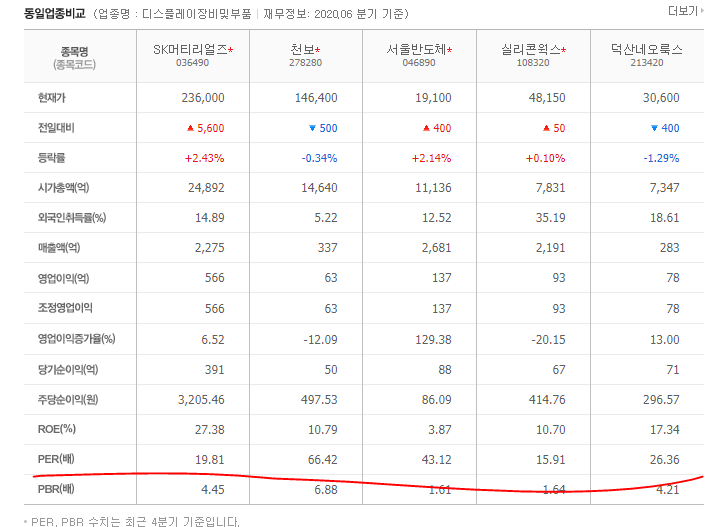Open the 천보 stock link
Viewport: 722px width, 527px height.
pos(303,49)
